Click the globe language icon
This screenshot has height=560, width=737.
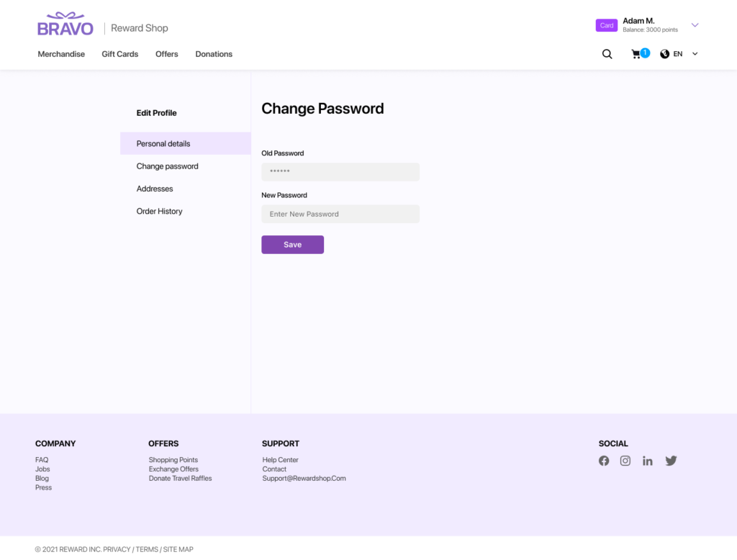pos(664,54)
